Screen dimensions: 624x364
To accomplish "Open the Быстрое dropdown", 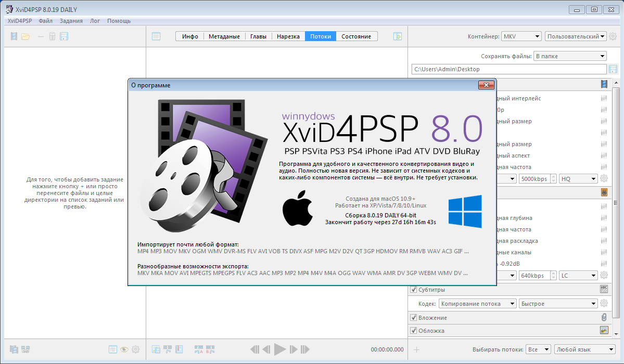I will (558, 304).
